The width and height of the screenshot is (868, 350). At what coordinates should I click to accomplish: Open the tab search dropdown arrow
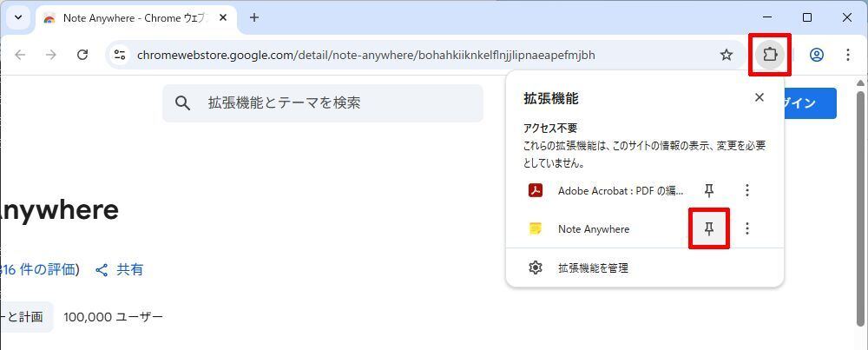(18, 17)
